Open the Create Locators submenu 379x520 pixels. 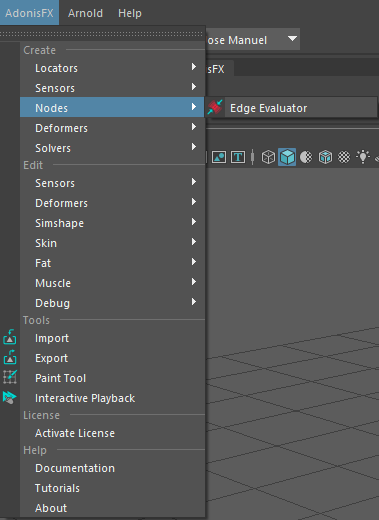point(112,68)
